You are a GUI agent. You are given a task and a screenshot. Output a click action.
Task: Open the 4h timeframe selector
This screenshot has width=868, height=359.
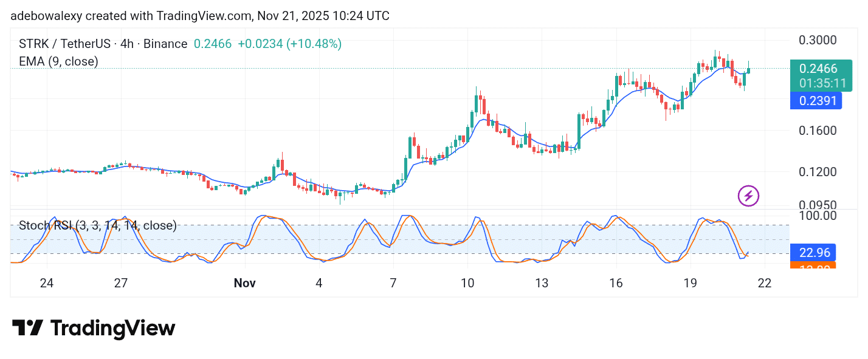[126, 44]
